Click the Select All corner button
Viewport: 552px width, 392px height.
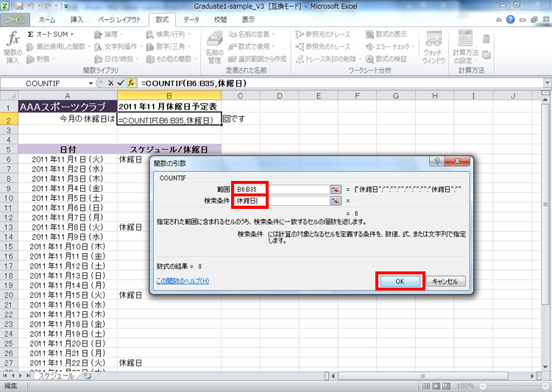9,96
